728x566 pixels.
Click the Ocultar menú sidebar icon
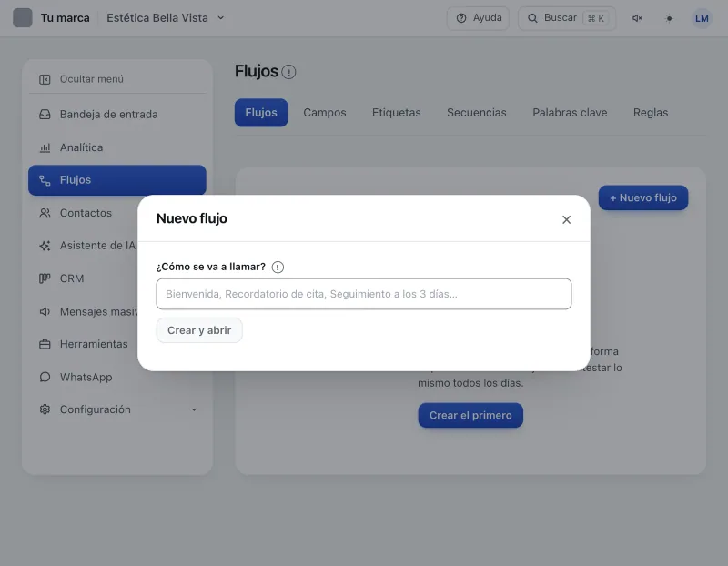coord(45,79)
